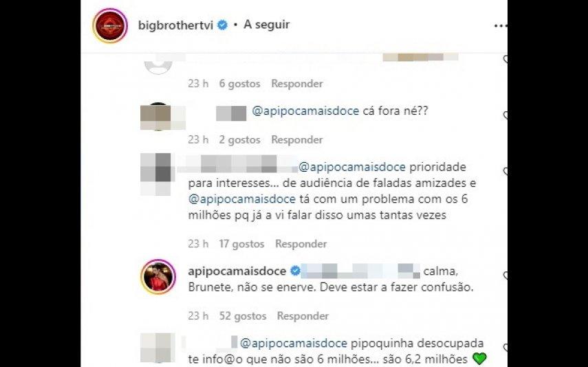The image size is (588, 367).
Task: Like the 'cá fora né??' comment heart
Action: pyautogui.click(x=505, y=115)
